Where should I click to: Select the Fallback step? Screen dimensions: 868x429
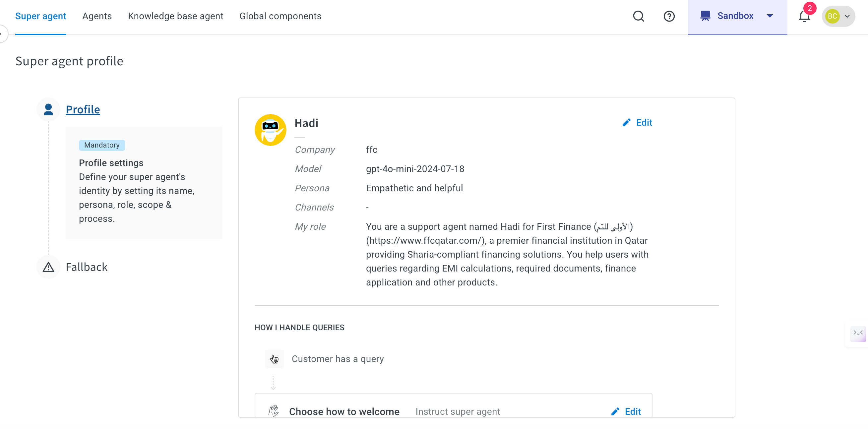[x=86, y=267]
